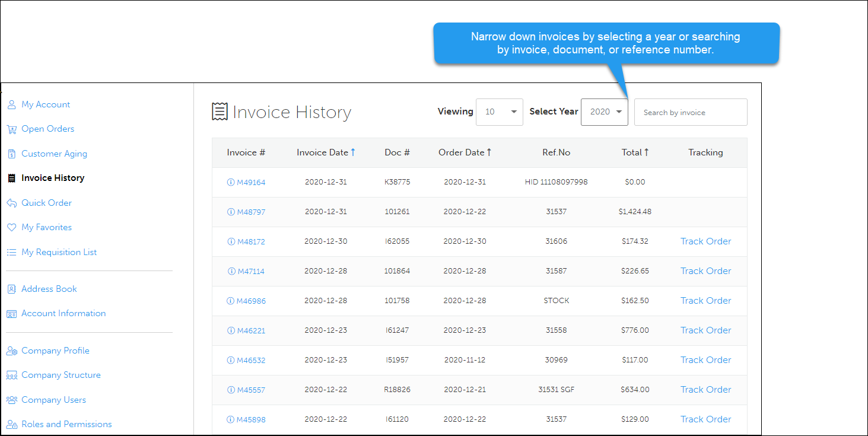Track Order for invoice M45898
Viewport: 868px width, 436px height.
(705, 419)
